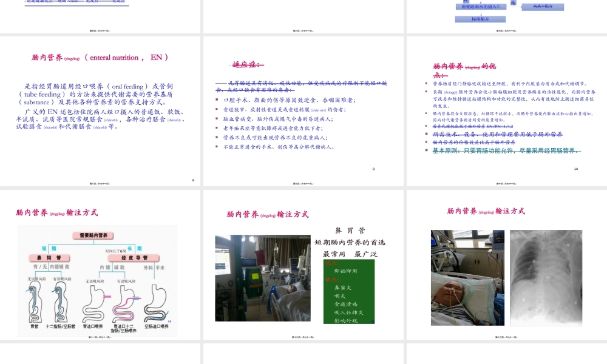Click the 空肠造口喂养 diagram icon

coord(155,303)
